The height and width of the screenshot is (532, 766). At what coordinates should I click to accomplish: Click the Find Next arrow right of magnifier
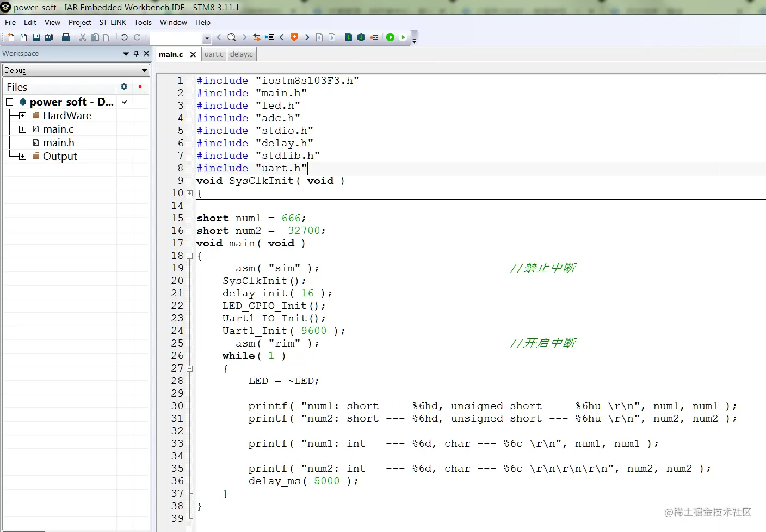(244, 38)
